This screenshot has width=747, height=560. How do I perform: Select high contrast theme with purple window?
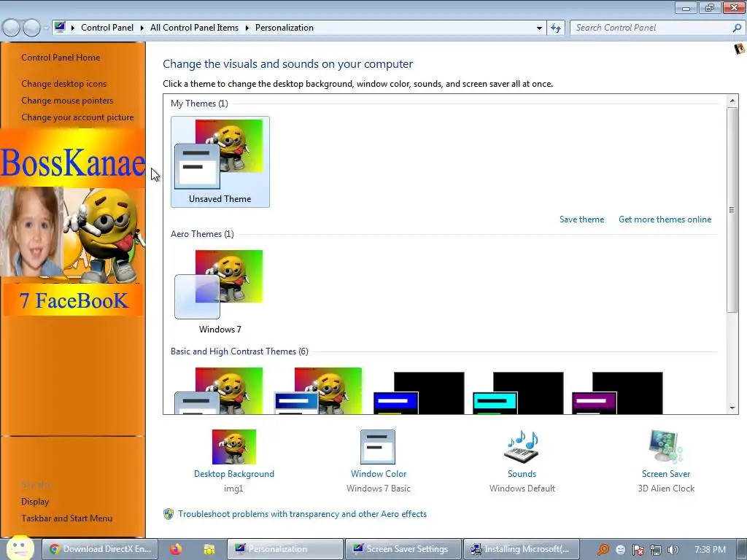tap(617, 392)
